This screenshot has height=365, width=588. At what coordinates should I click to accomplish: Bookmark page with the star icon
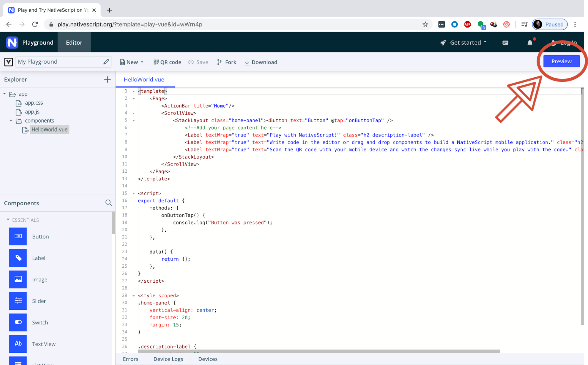425,24
